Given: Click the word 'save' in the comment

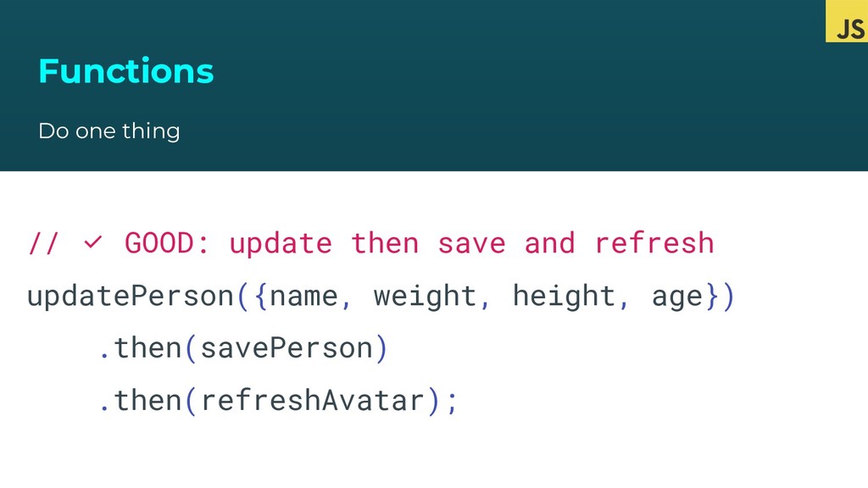Looking at the screenshot, I should [x=472, y=244].
